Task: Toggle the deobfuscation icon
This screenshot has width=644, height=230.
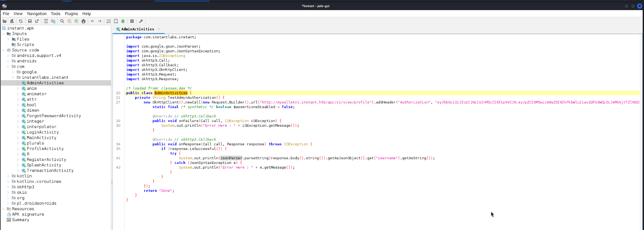Action: 109,21
